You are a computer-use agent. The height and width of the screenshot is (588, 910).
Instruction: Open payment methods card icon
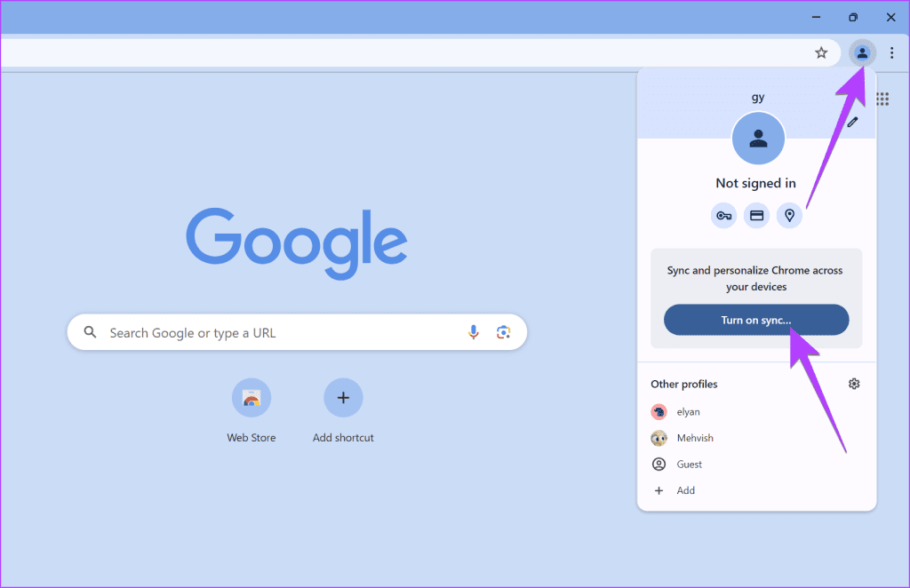point(756,216)
